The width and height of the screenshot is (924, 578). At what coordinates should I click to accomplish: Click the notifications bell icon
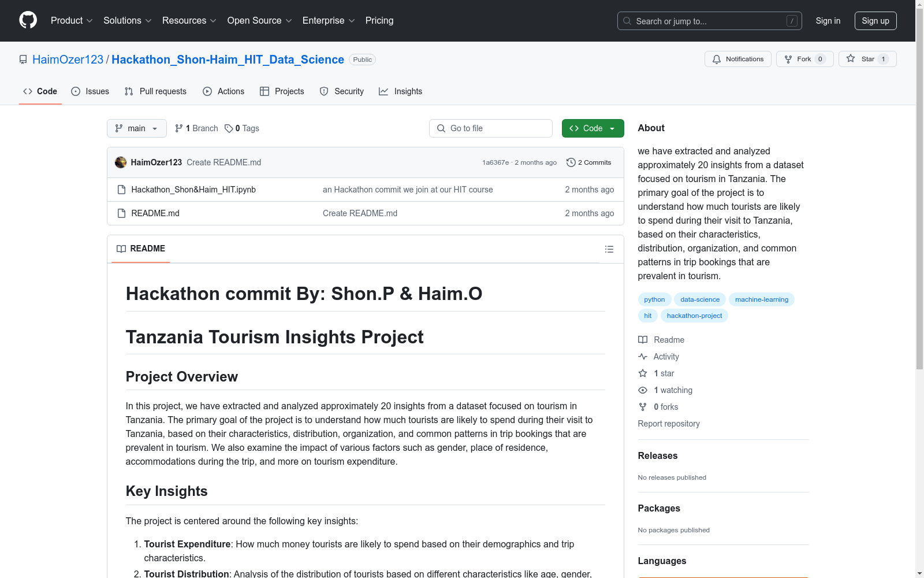pos(717,59)
